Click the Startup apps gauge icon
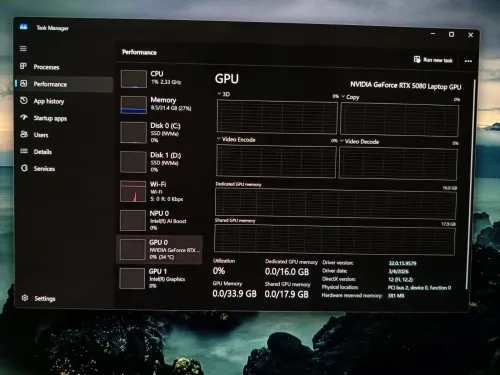 coord(24,117)
